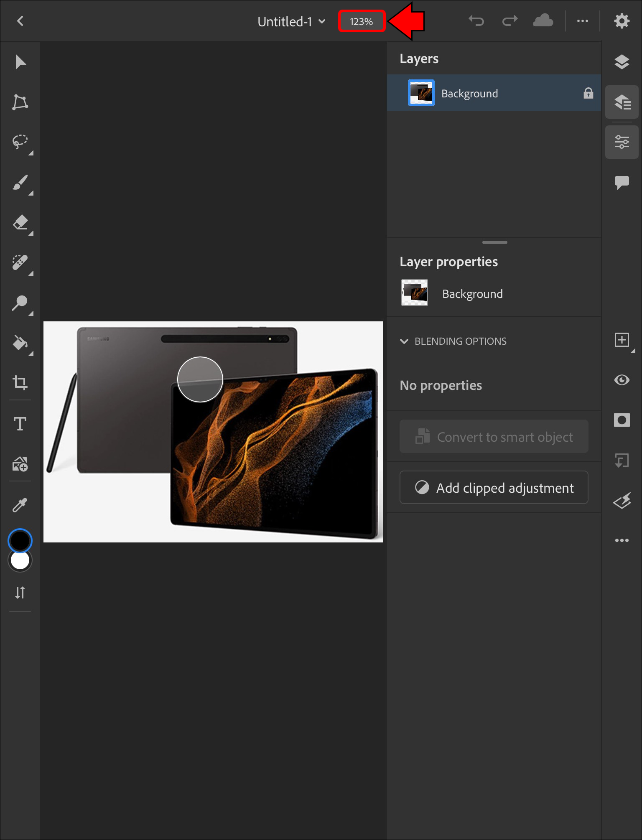Click the panel divider drag handle

pos(494,242)
